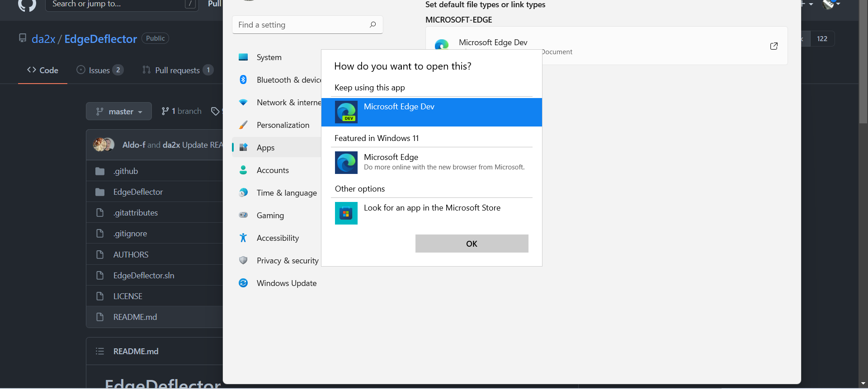Click the README.md heading in the readme panel
The height and width of the screenshot is (389, 868).
136,352
